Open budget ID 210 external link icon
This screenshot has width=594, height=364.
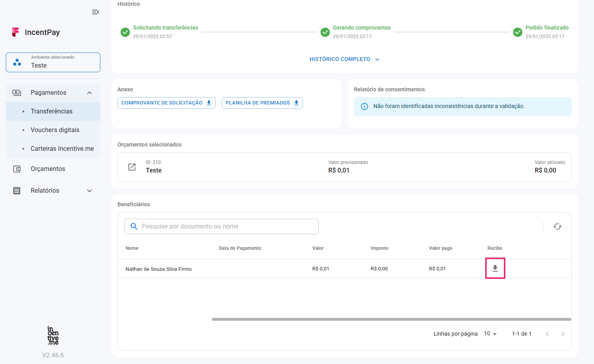(x=132, y=167)
